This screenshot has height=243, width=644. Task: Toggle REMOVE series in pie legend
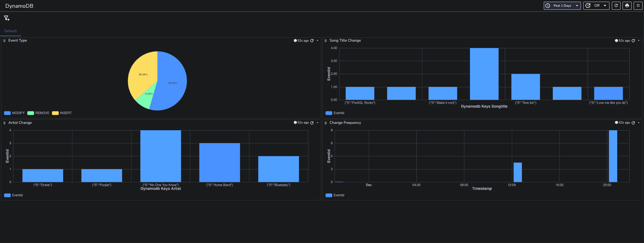pyautogui.click(x=38, y=113)
